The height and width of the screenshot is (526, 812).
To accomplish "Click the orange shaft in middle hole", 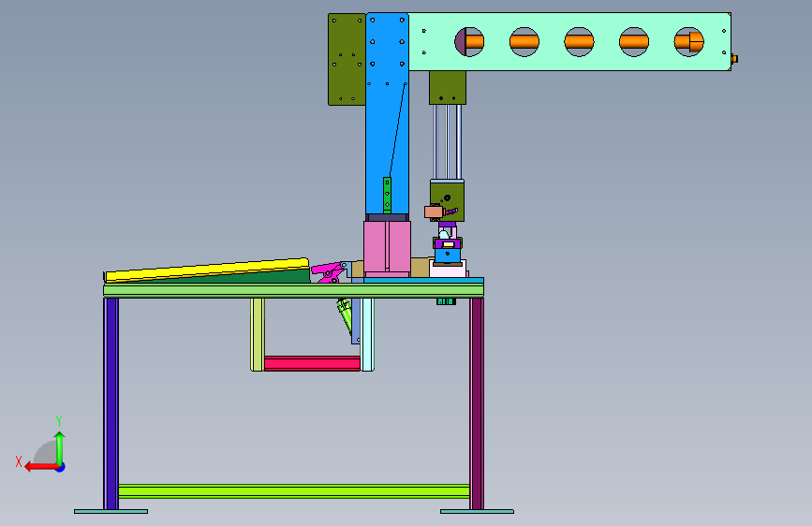I will pyautogui.click(x=579, y=41).
